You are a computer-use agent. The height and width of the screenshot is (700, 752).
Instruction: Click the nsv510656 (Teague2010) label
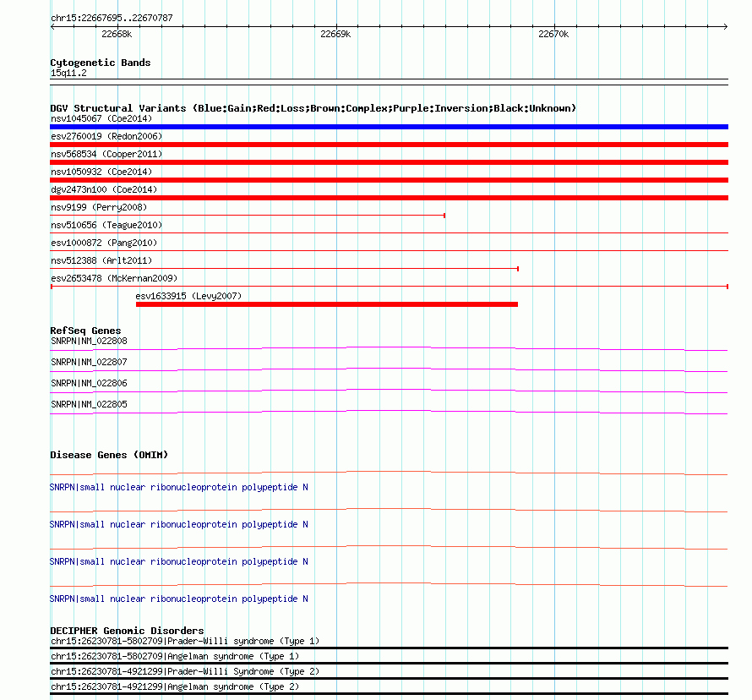click(x=106, y=225)
